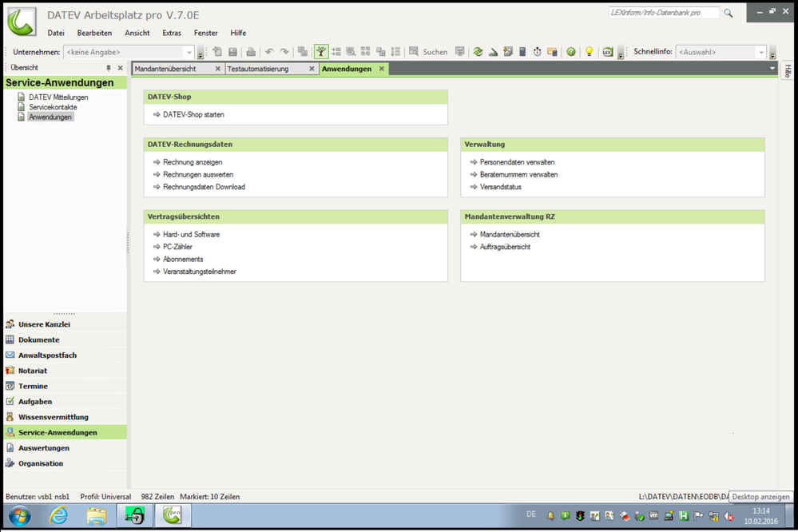Image resolution: width=798 pixels, height=532 pixels.
Task: Open Wissensvermittlung navigation section
Action: click(66, 417)
